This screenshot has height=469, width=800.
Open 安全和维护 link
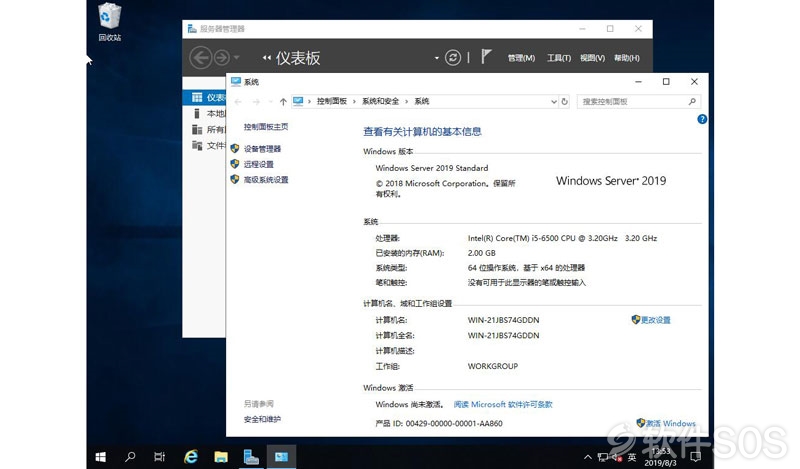(x=262, y=419)
